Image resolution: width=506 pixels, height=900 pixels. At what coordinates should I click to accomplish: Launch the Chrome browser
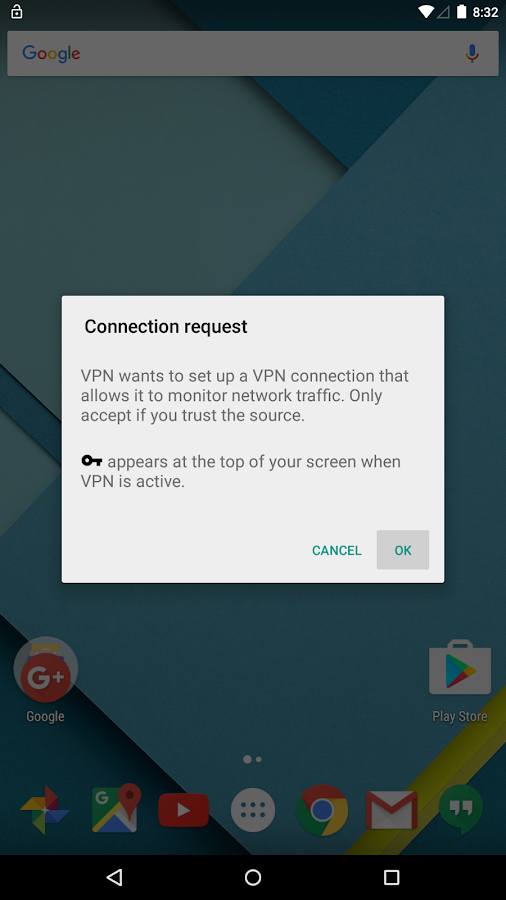point(322,810)
